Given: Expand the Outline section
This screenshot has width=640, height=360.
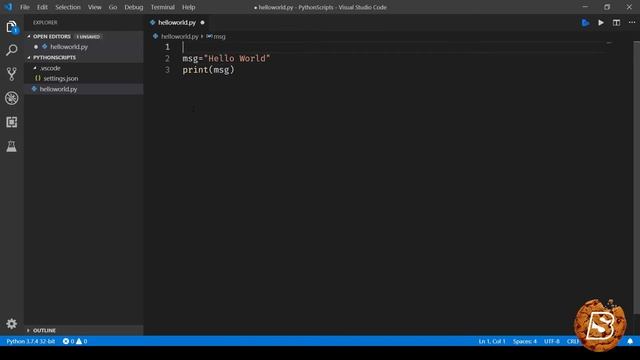Looking at the screenshot, I should [x=28, y=330].
